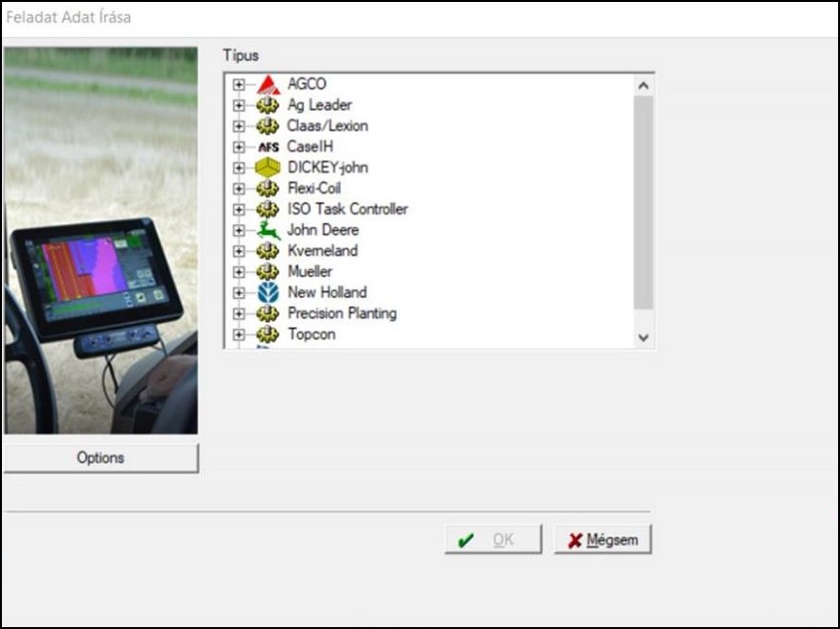Viewport: 840px width, 629px height.
Task: Choose New Holland from the list
Action: coord(327,293)
